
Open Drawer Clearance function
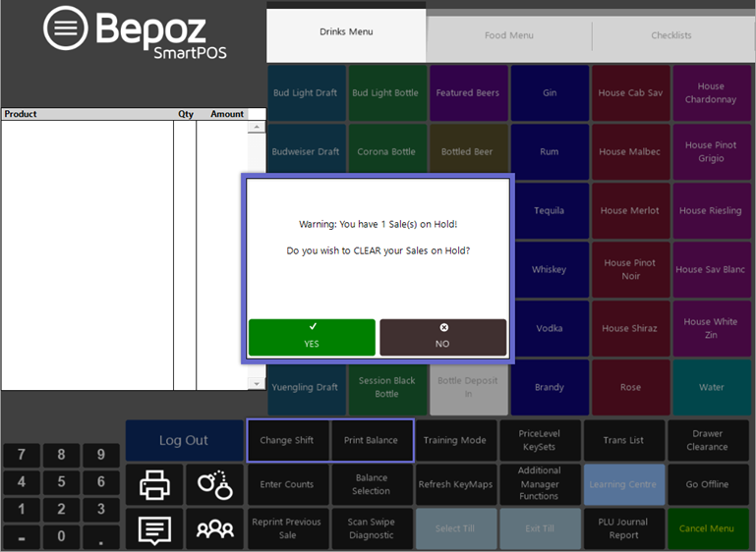[x=707, y=441]
